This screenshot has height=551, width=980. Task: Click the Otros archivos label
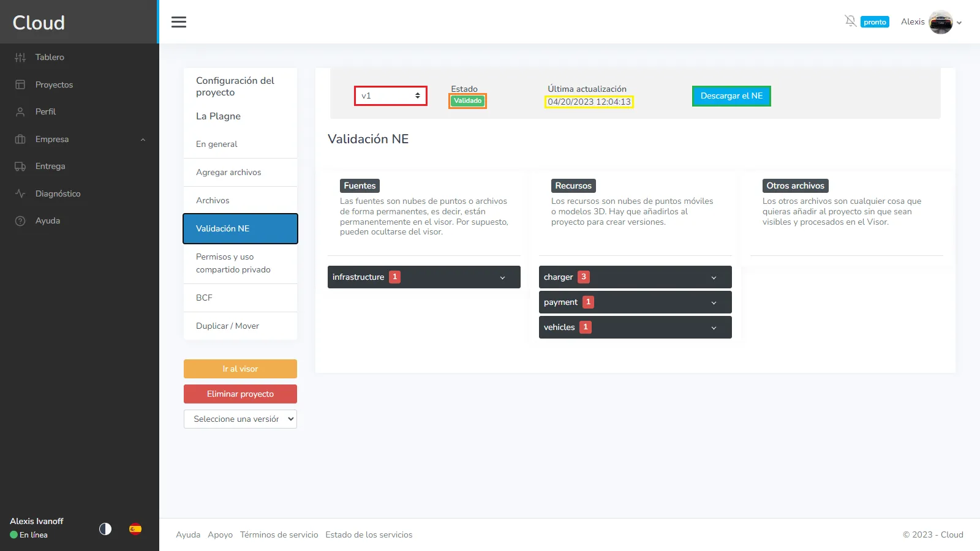(x=795, y=186)
